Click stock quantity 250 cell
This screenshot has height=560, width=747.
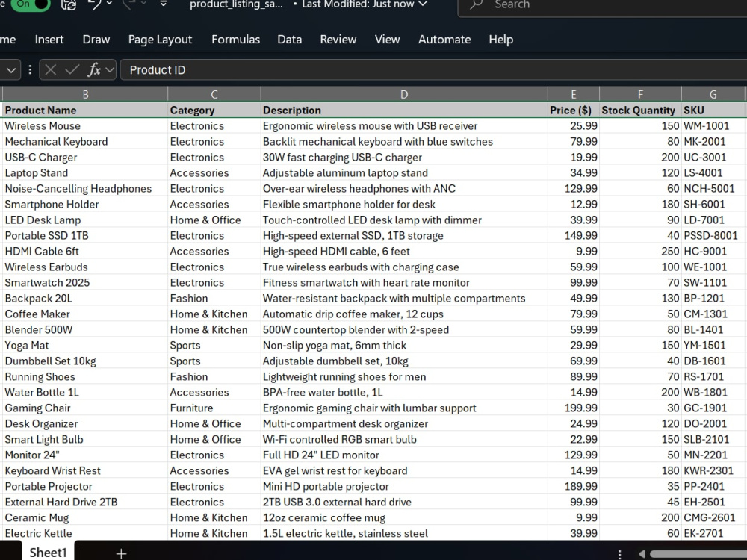coord(640,251)
